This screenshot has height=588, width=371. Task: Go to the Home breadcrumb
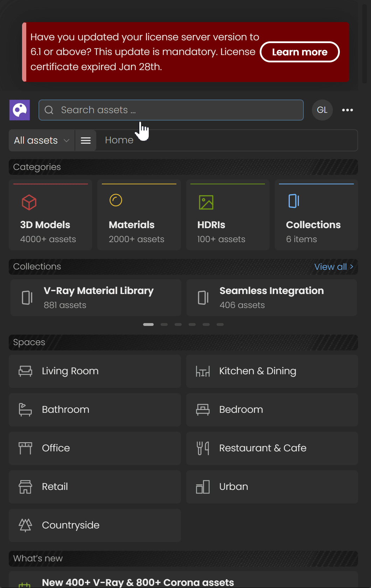pos(119,140)
